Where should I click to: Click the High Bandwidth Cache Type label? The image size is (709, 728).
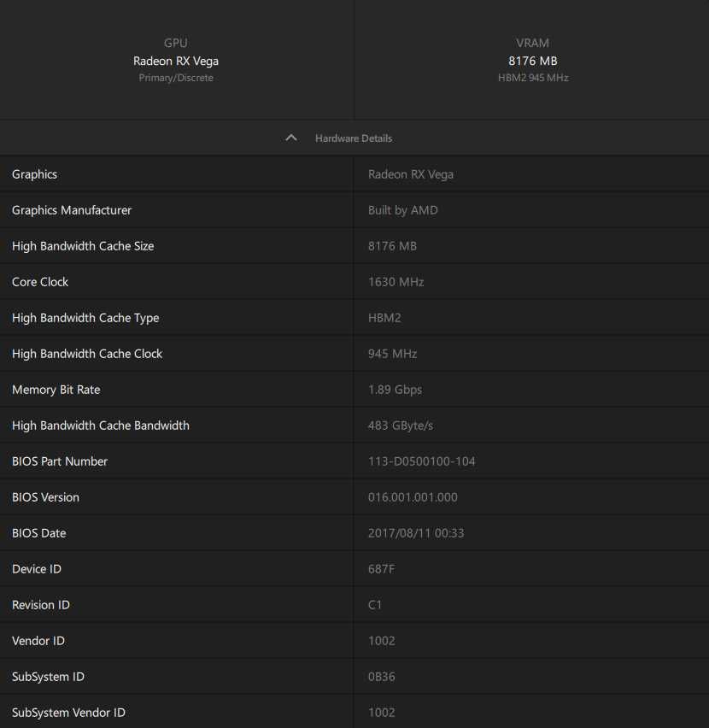pos(85,318)
